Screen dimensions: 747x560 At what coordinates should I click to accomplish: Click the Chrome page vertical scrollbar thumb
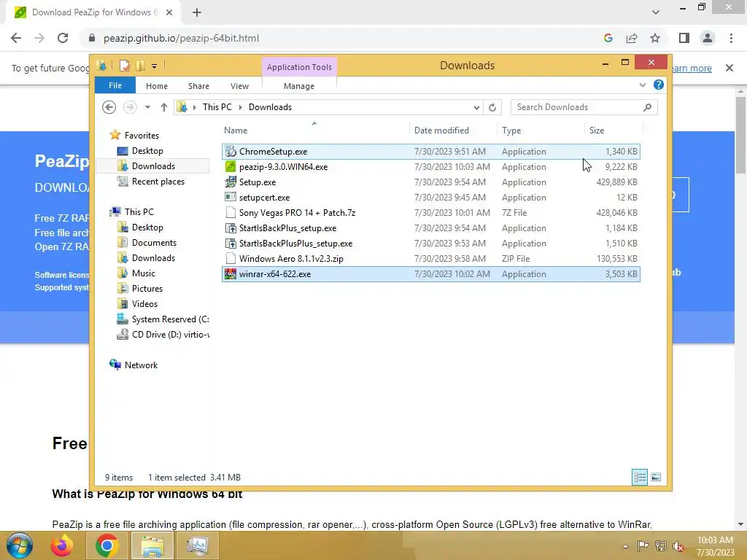pos(740,135)
